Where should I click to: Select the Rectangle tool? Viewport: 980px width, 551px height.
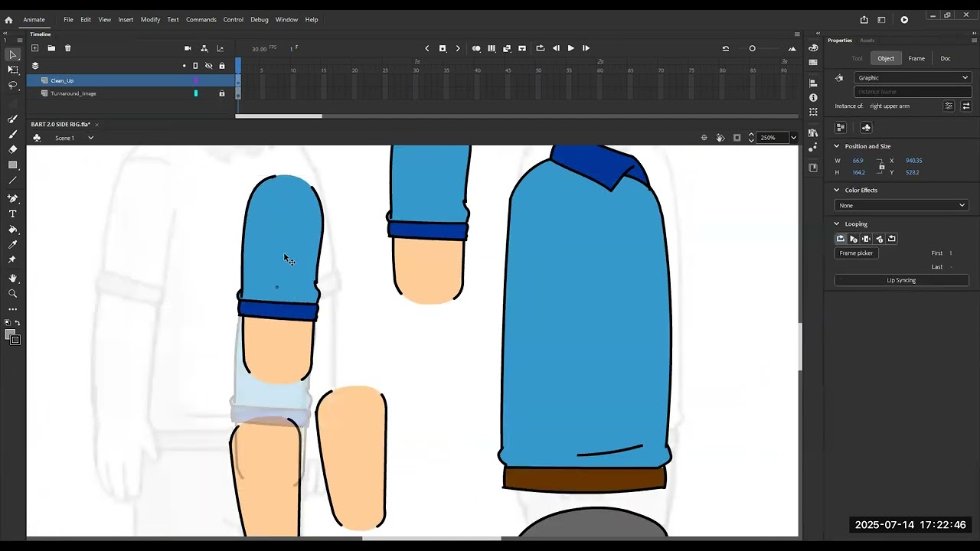(x=13, y=165)
